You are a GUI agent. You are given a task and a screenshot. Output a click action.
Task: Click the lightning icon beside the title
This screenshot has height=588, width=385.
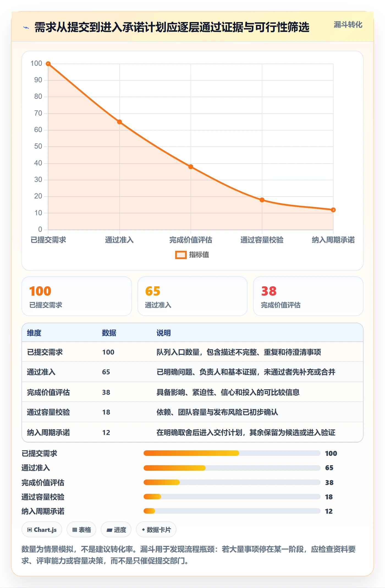[x=26, y=28]
